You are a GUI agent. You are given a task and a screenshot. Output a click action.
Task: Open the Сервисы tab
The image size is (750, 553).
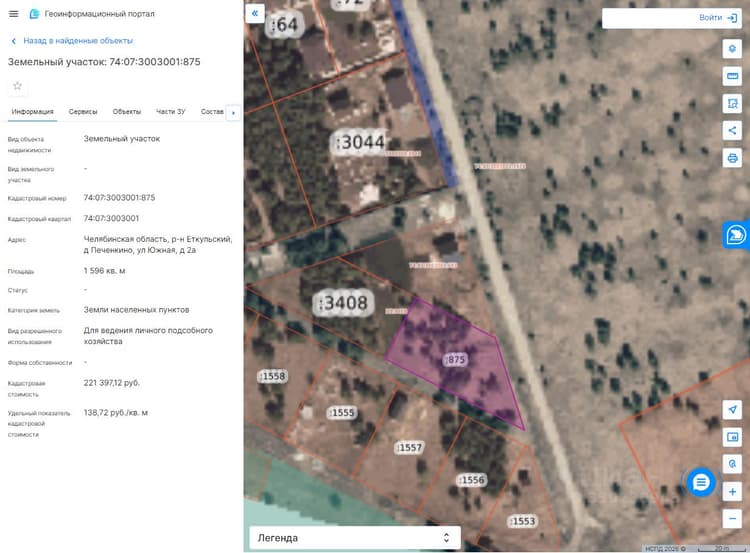click(83, 111)
